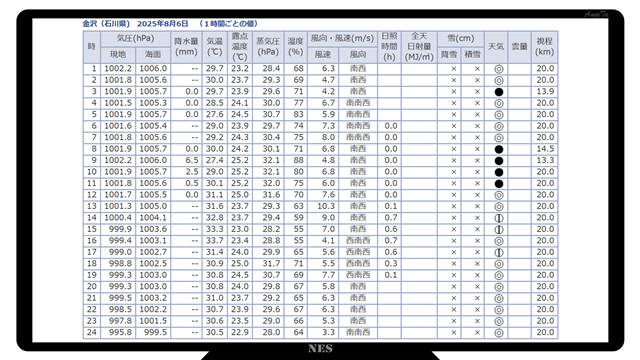Click the title 金沢(石川県) 2025年8月6日
The image size is (640, 360).
[136, 24]
